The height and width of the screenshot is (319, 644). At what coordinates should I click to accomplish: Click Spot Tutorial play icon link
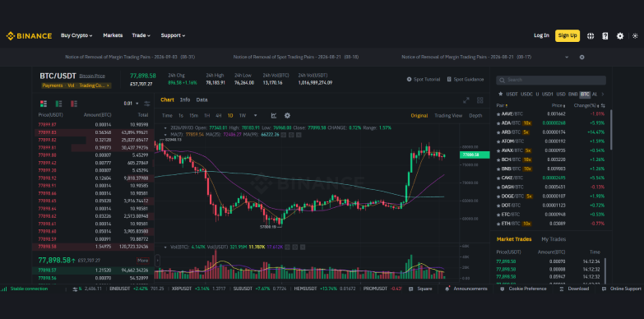pos(424,79)
